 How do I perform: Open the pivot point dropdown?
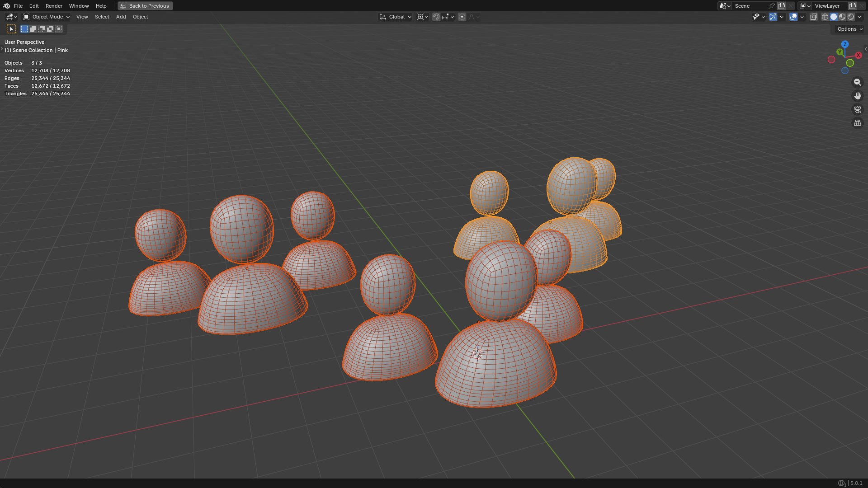pos(423,17)
